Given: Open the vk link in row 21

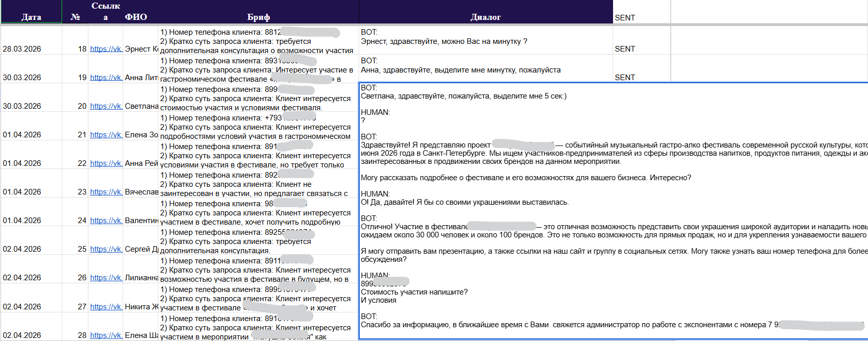Looking at the screenshot, I should [106, 135].
